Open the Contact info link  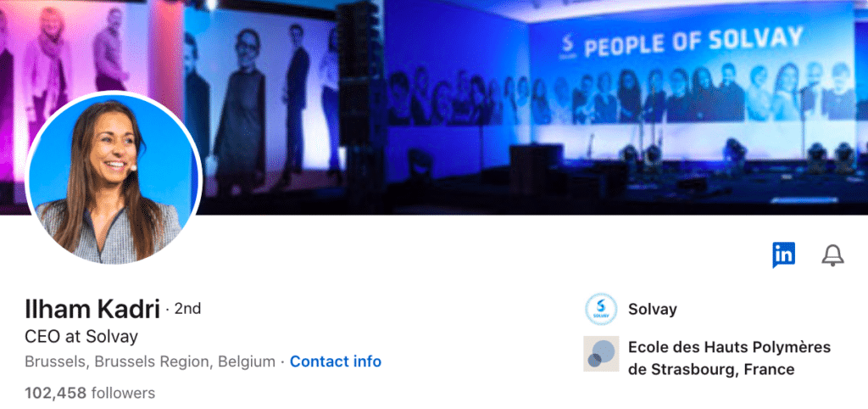coord(336,361)
